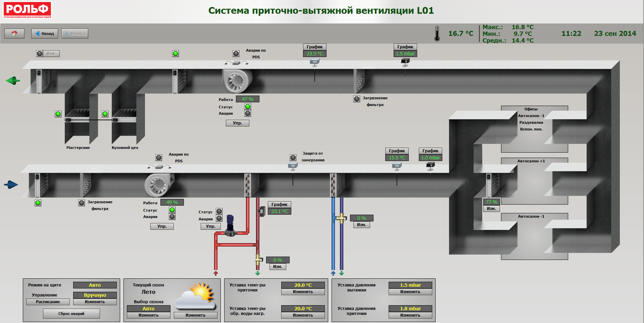Open the Расписание schedule button
644x323 pixels.
[48, 302]
